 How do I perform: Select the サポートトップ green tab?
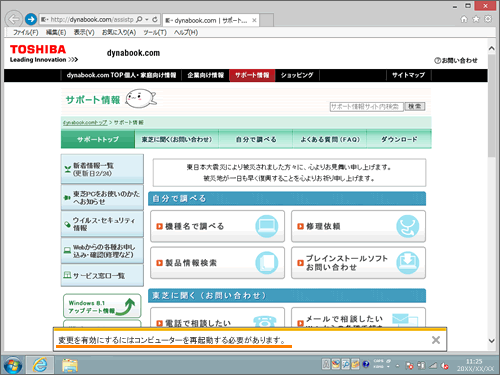point(98,139)
